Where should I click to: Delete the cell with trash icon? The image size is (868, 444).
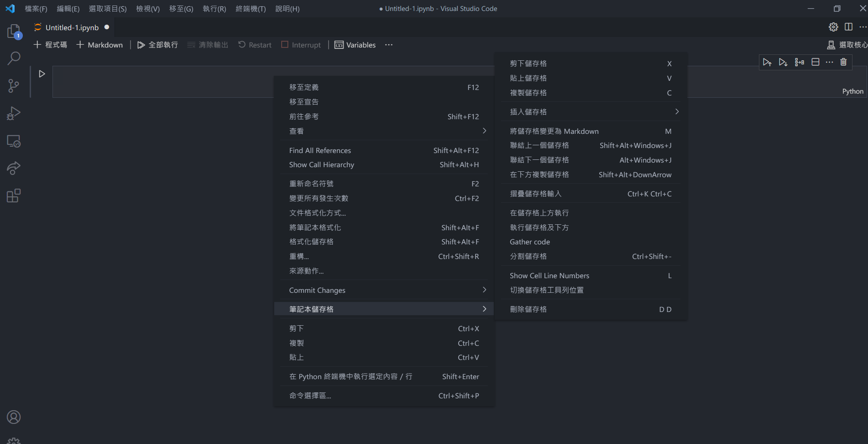[843, 62]
